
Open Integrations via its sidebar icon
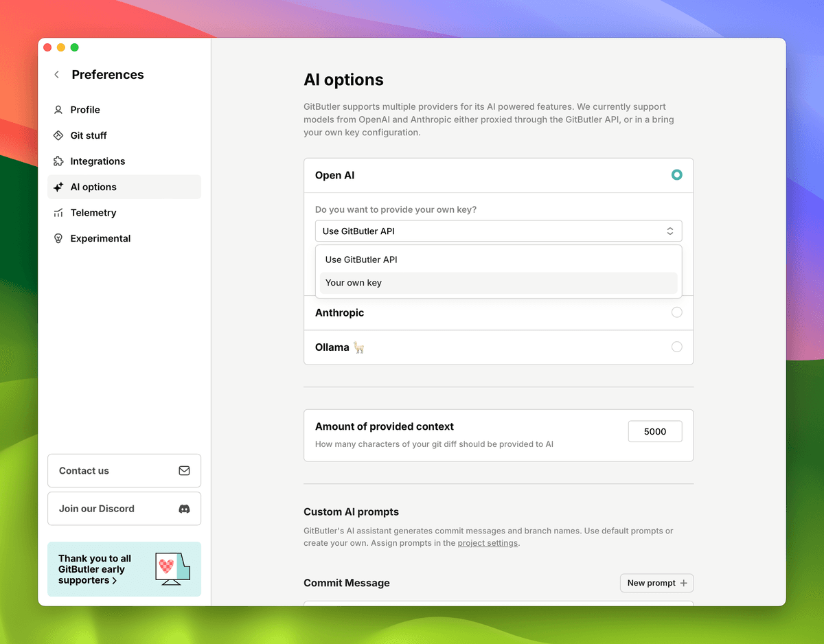[59, 161]
